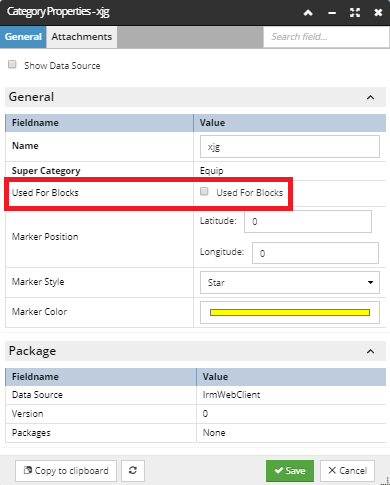Collapse the General section
This screenshot has width=390, height=485.
point(370,97)
